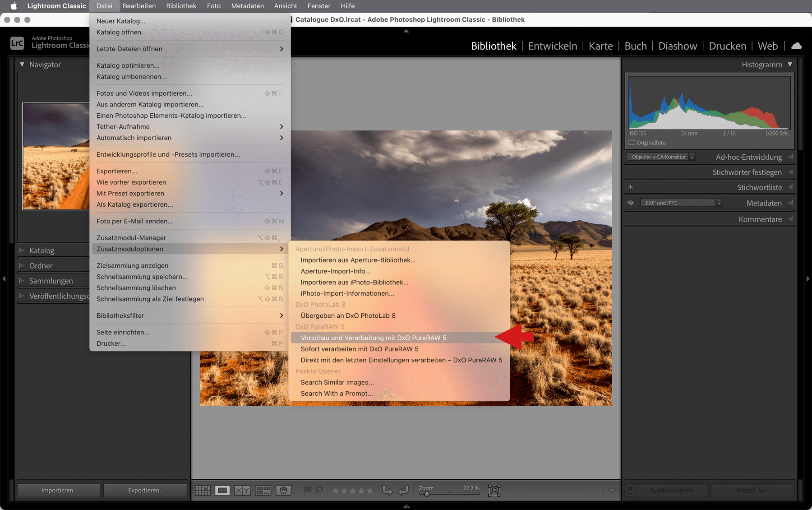Click the Importieren... button
Image resolution: width=812 pixels, height=510 pixels.
tap(59, 490)
